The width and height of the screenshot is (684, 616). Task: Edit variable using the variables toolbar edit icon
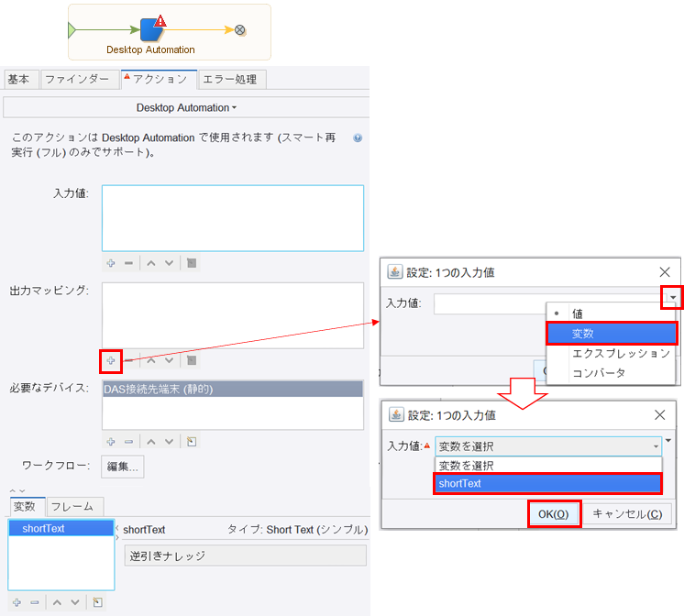click(98, 602)
